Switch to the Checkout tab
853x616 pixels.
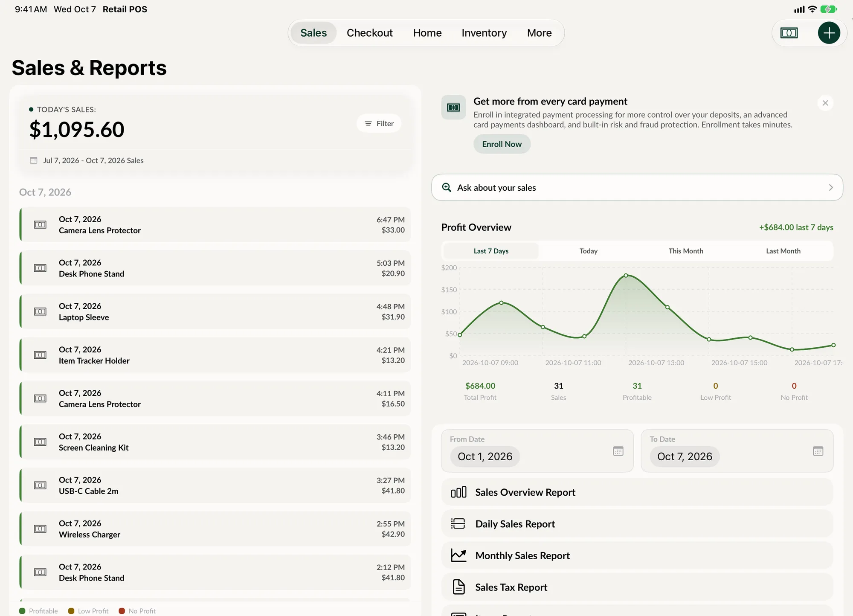point(369,33)
